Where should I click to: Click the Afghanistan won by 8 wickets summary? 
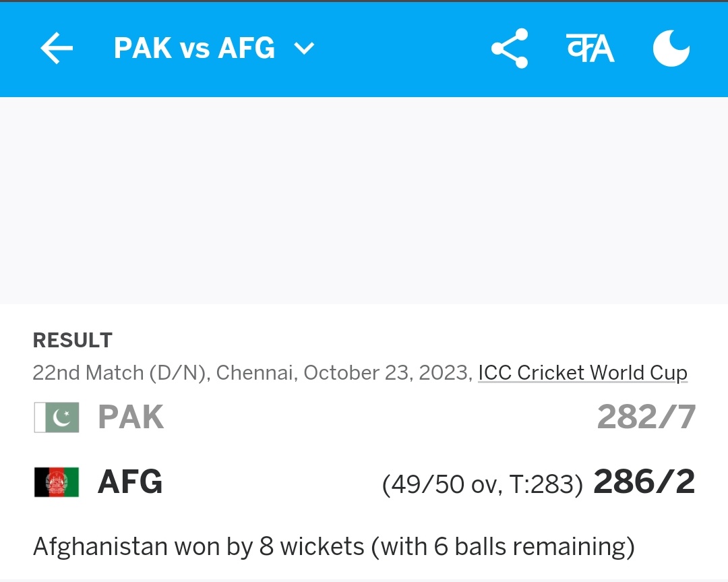click(x=334, y=546)
